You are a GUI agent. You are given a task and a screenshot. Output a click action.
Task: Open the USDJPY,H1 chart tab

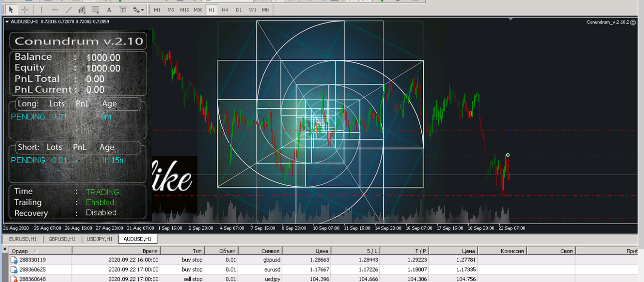(x=100, y=239)
